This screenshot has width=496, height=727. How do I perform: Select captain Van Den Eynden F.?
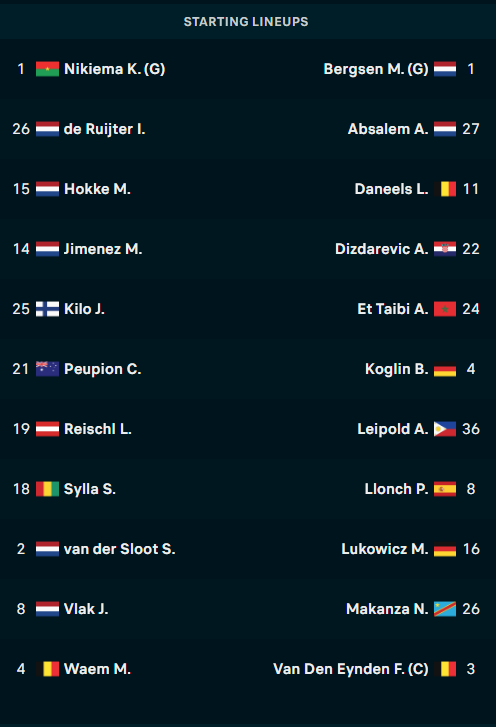click(351, 669)
